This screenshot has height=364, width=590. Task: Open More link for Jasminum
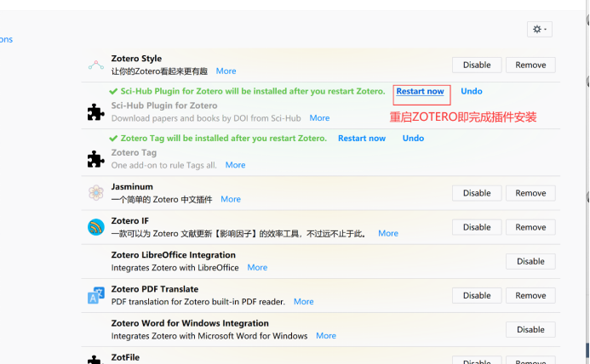tap(231, 199)
